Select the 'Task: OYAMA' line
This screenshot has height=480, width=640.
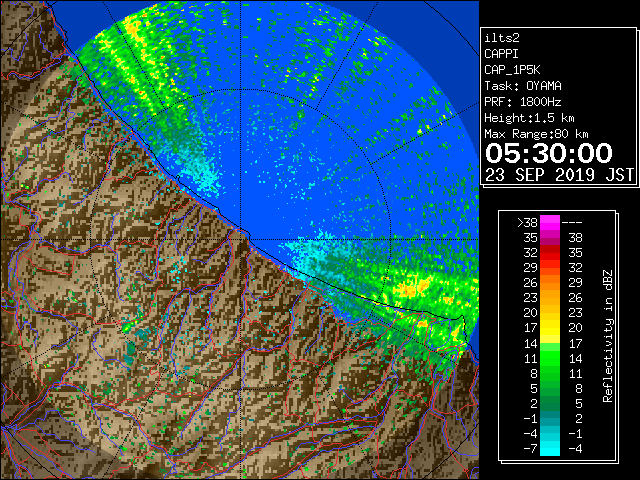523,86
